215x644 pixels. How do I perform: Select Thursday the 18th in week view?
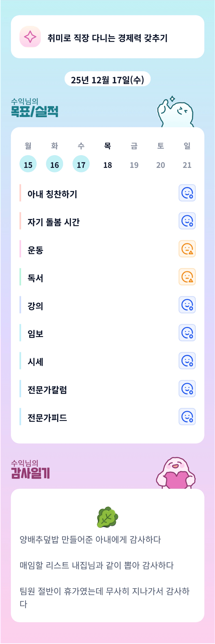click(x=108, y=165)
